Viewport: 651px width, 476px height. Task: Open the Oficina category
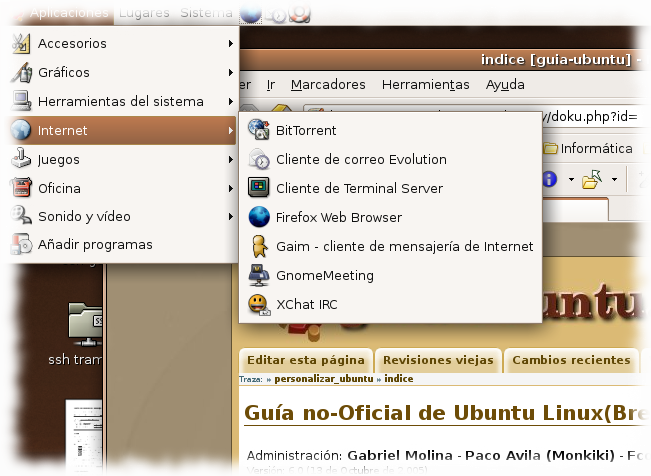[x=59, y=188]
